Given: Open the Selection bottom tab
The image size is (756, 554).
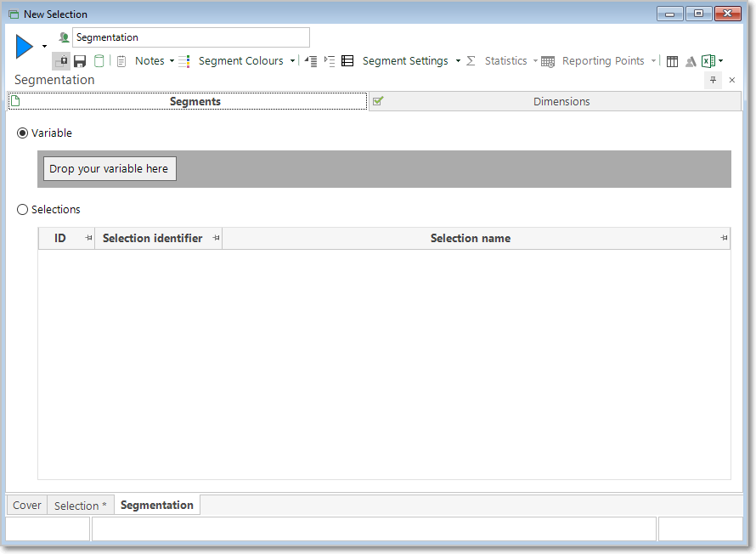Looking at the screenshot, I should point(81,506).
